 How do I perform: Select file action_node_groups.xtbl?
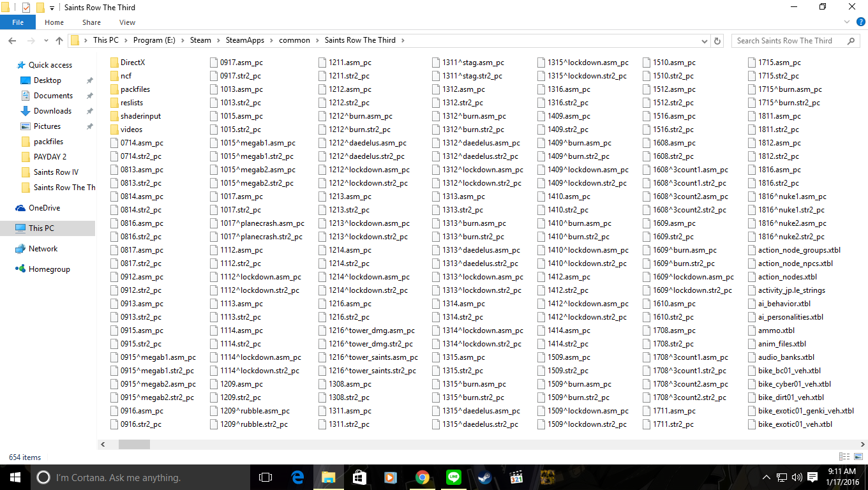coord(793,250)
